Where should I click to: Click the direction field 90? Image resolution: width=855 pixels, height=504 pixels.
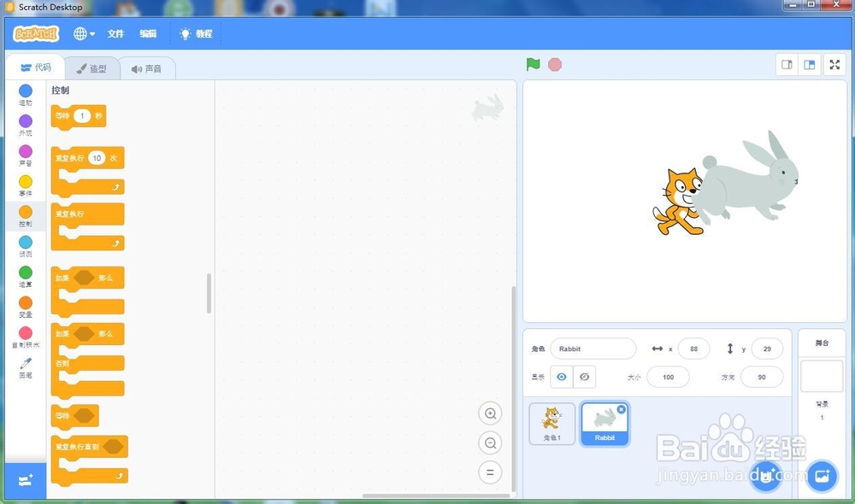762,377
